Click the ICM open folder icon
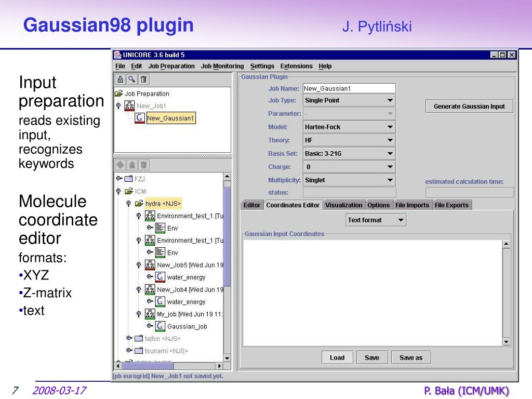532x399 pixels. pyautogui.click(x=129, y=191)
